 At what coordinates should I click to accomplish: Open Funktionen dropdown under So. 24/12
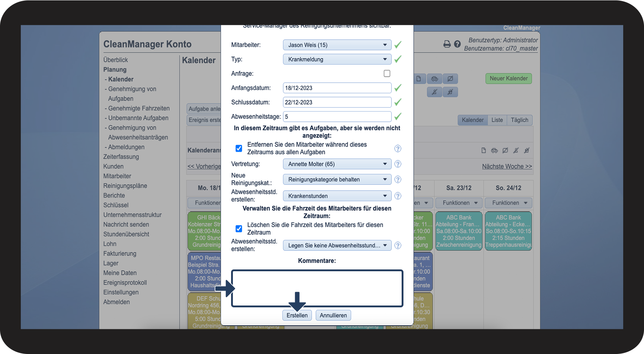[508, 203]
